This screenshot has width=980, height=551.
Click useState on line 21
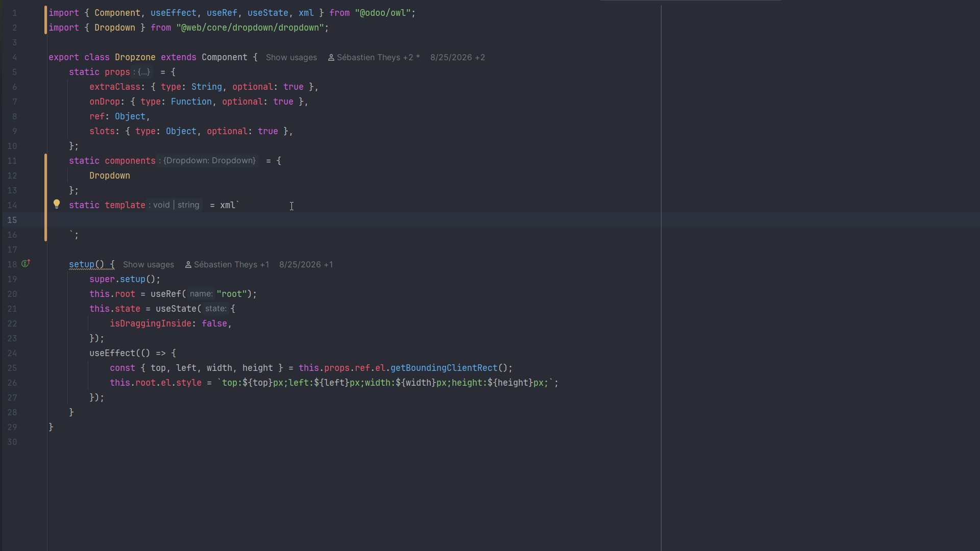click(x=176, y=309)
